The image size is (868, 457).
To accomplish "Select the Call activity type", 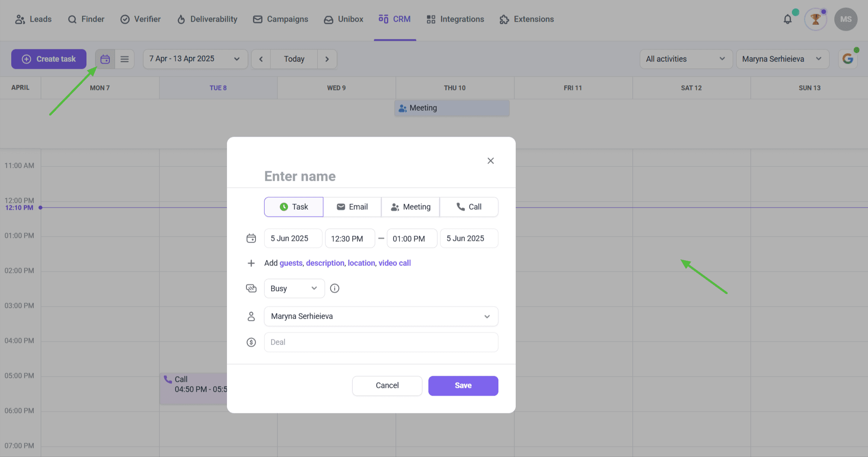I will coord(469,207).
